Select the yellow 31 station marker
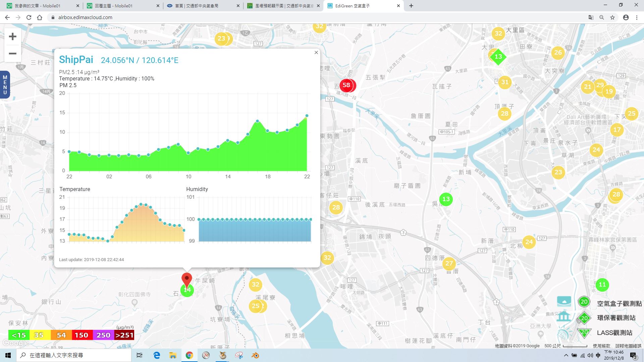The width and height of the screenshot is (644, 362). pyautogui.click(x=505, y=82)
